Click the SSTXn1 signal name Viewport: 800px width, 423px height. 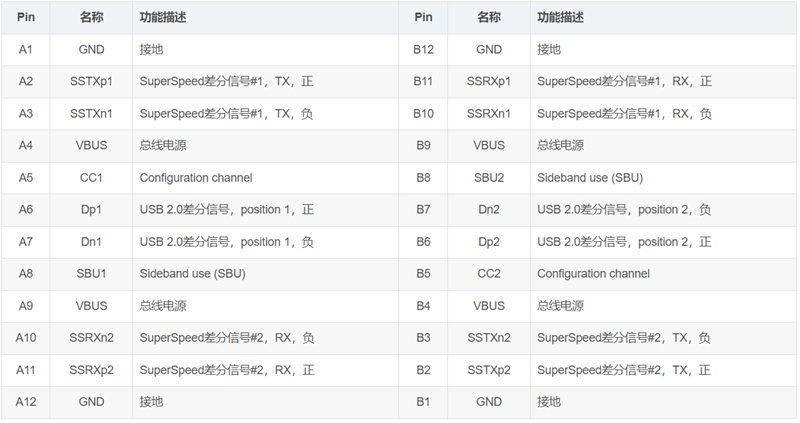pos(92,113)
